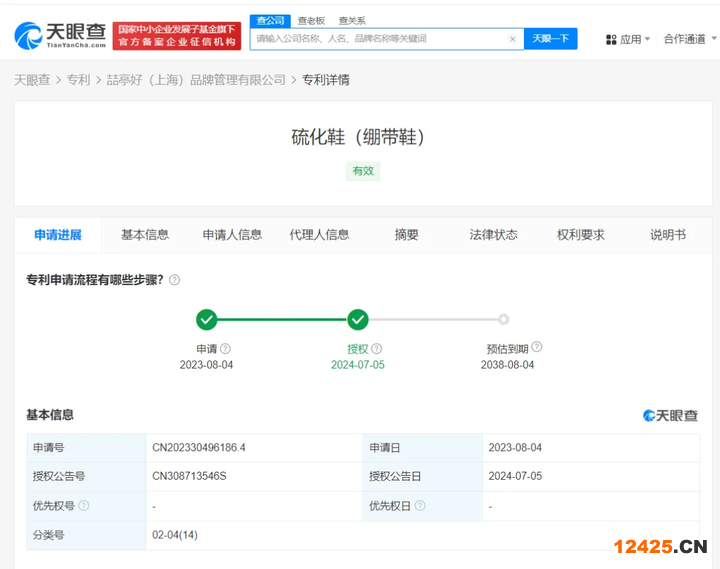Select grant number CN308713546S
The width and height of the screenshot is (720, 569).
[x=189, y=476]
